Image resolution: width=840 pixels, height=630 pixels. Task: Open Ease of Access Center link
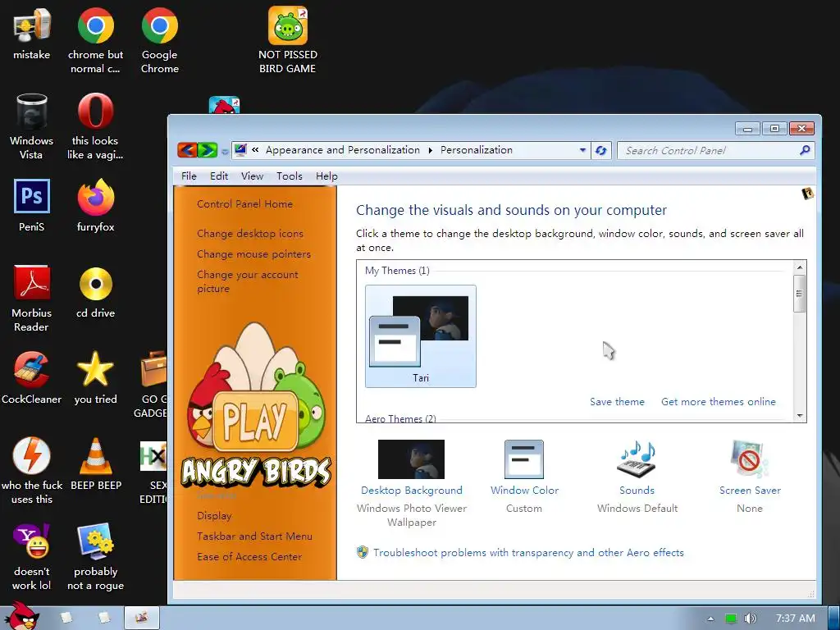tap(249, 557)
